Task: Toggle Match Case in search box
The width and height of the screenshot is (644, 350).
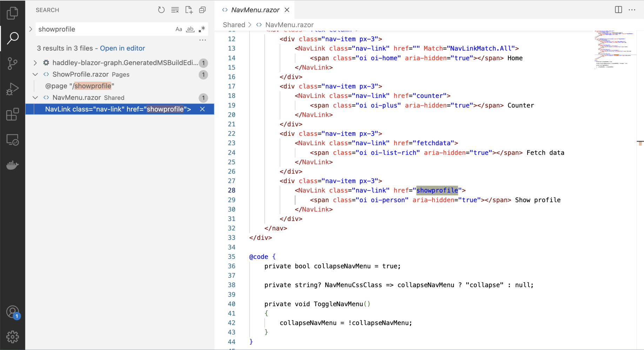Action: 179,29
